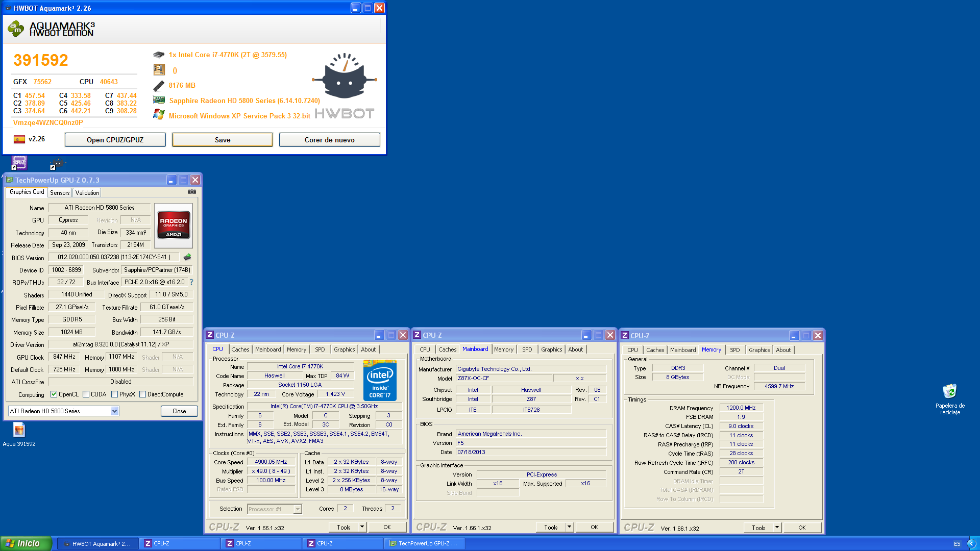Image resolution: width=980 pixels, height=551 pixels.
Task: Click the GPU-Z screenshot camera icon
Action: tap(192, 192)
